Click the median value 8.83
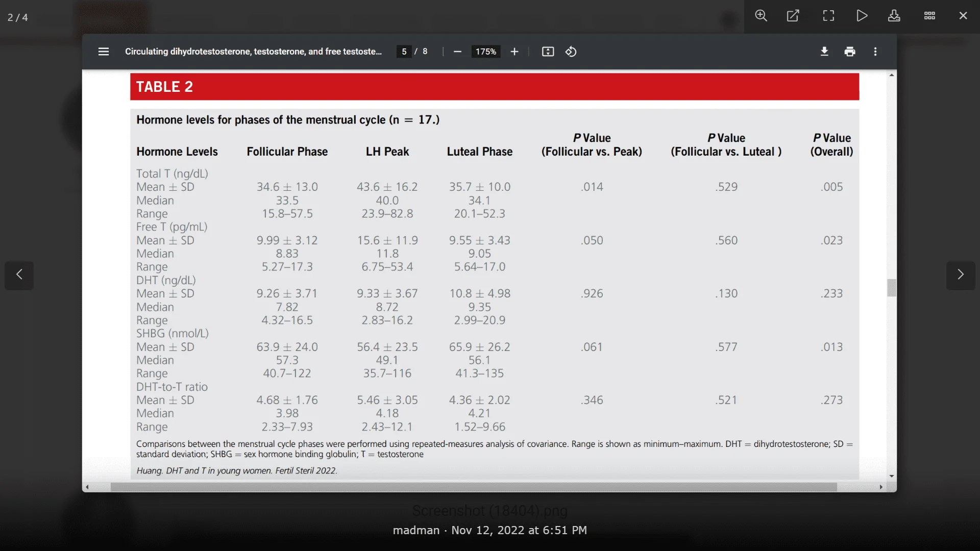980x551 pixels. [x=287, y=254]
